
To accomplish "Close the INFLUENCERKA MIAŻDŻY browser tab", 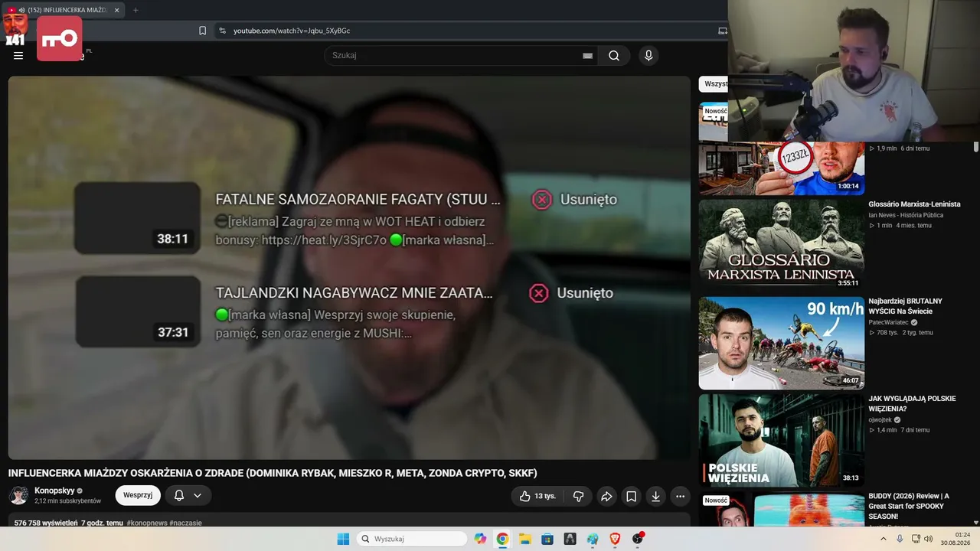I will 116,10.
